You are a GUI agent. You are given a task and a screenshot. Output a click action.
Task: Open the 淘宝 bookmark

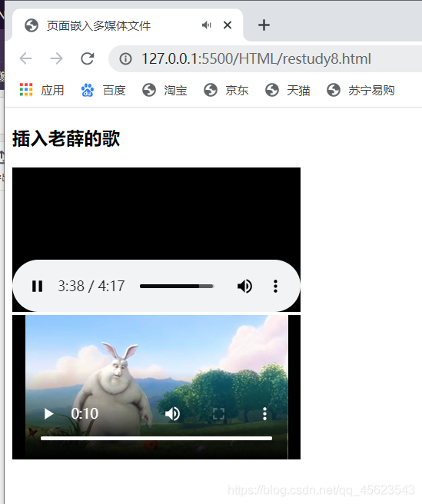[164, 90]
